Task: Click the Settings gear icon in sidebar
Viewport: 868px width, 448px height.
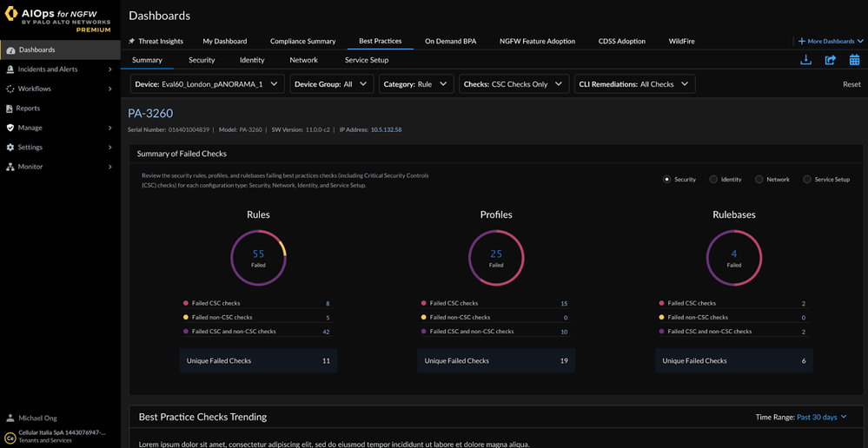Action: 10,148
